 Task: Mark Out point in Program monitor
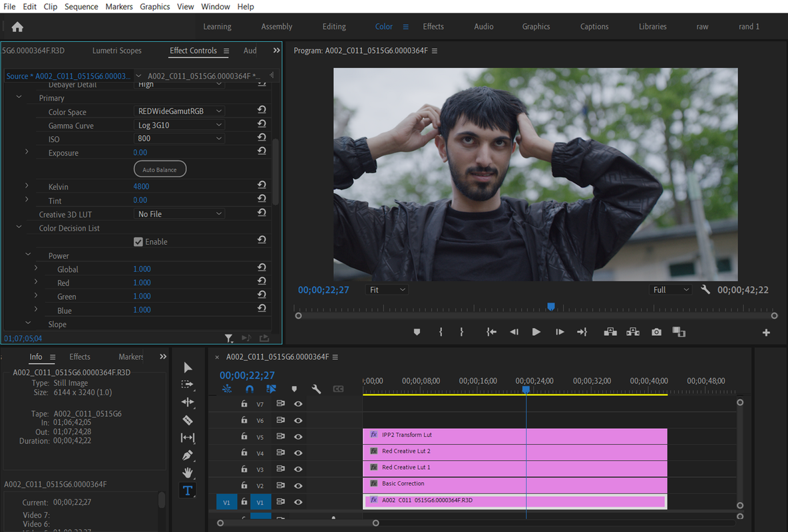pyautogui.click(x=461, y=332)
